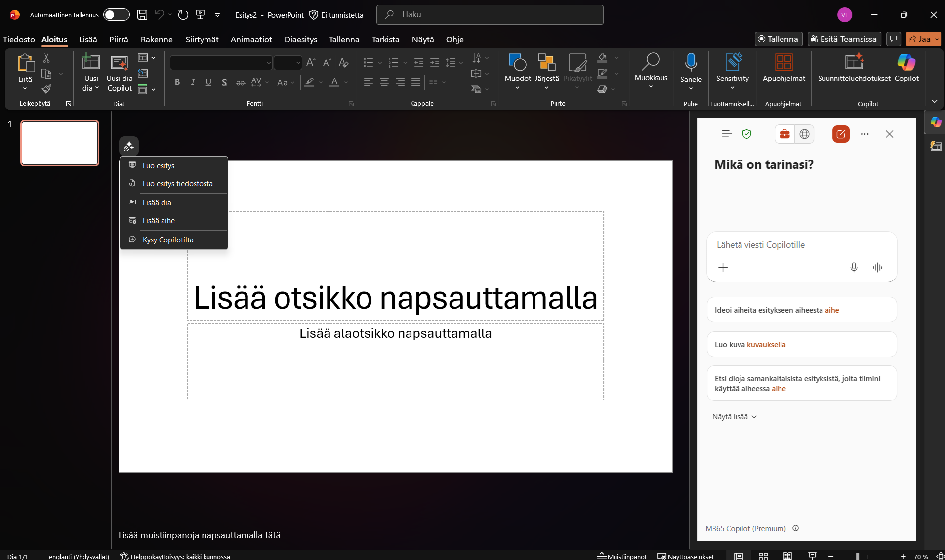This screenshot has height=560, width=945.
Task: Toggle Automaattinen tallennus switch
Action: click(116, 15)
